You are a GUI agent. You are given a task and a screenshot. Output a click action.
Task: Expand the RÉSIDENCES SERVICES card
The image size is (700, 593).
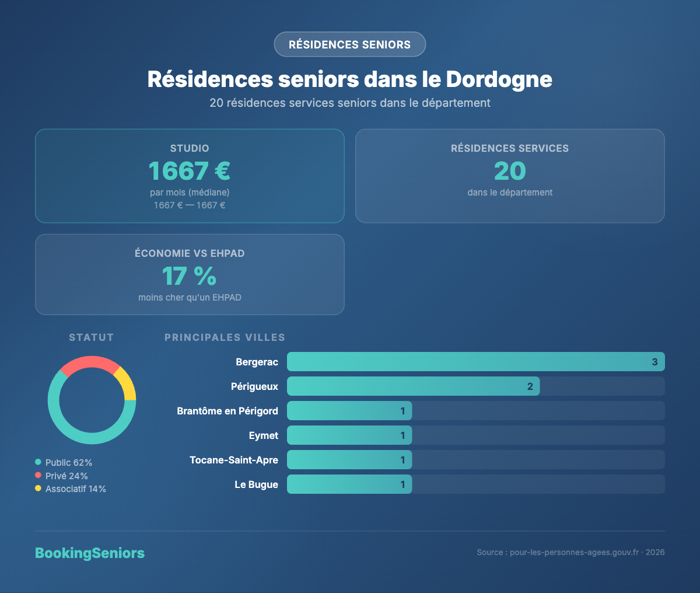[509, 176]
